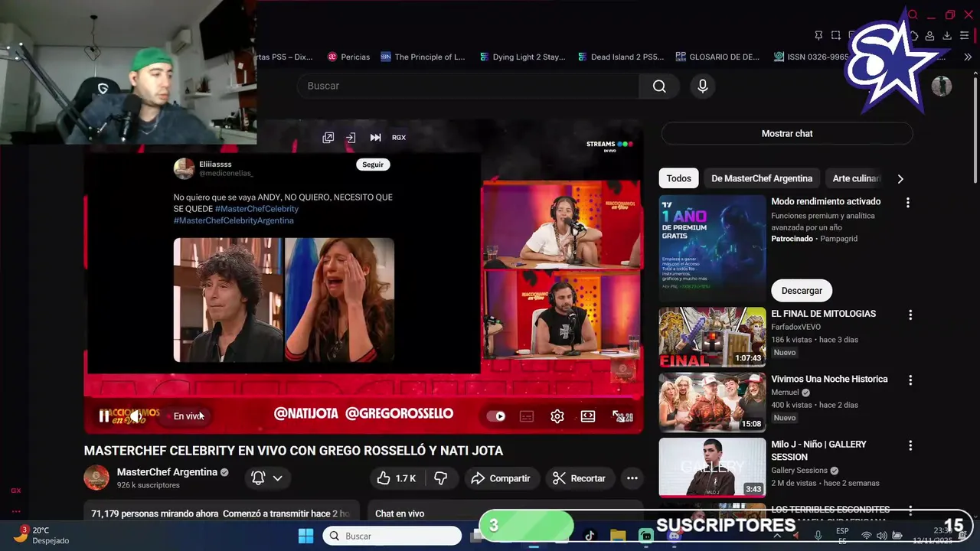Focus the YouTube Buscar search field
Image resolution: width=980 pixels, height=551 pixels.
coord(469,86)
